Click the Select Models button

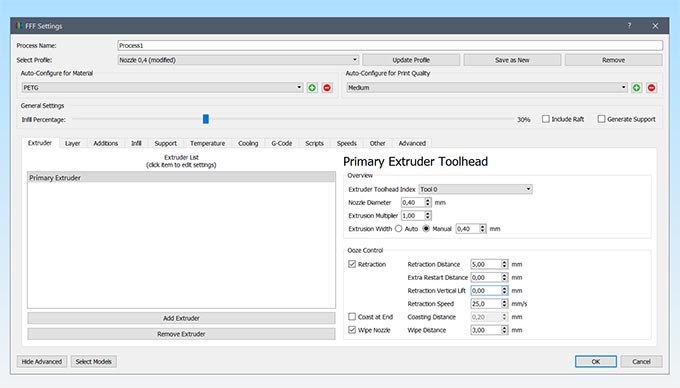[93, 361]
